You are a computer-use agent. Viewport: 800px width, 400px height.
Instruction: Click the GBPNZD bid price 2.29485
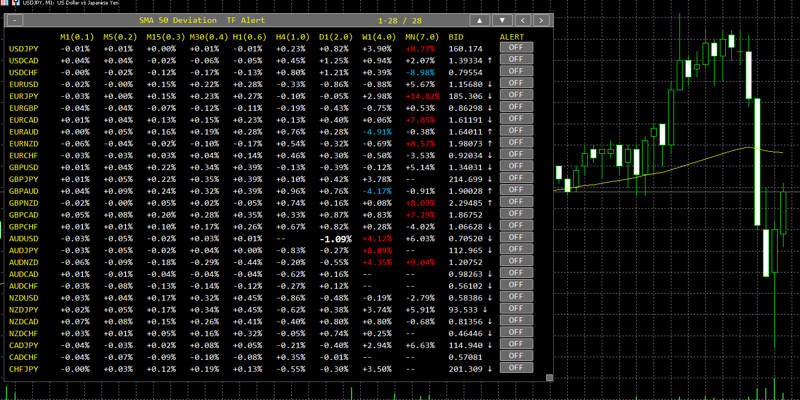pos(465,203)
